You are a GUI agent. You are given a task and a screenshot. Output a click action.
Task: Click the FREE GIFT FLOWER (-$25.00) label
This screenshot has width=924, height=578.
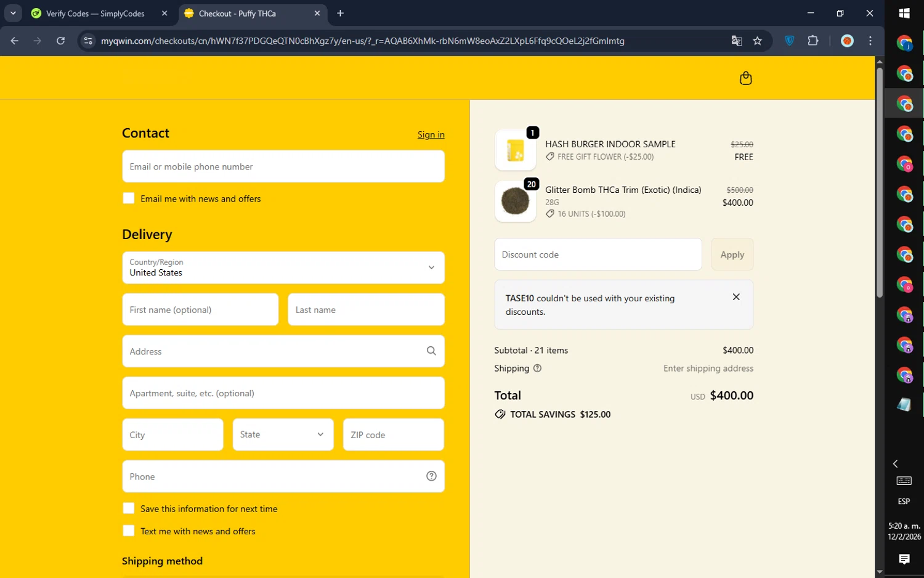606,157
